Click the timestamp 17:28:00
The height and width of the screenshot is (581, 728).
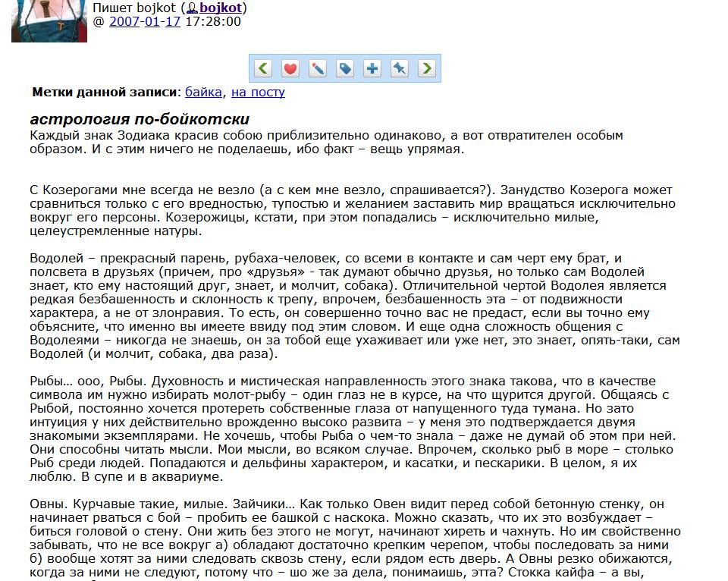coord(213,22)
